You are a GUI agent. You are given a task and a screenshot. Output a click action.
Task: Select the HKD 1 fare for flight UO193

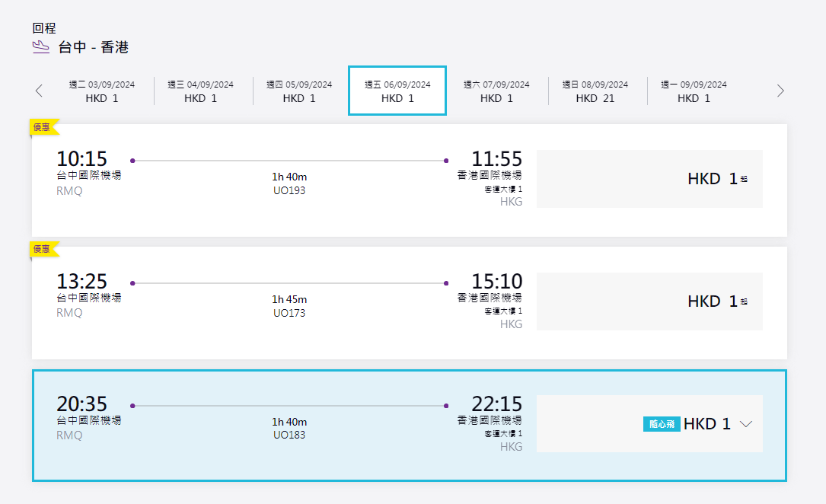click(x=649, y=179)
